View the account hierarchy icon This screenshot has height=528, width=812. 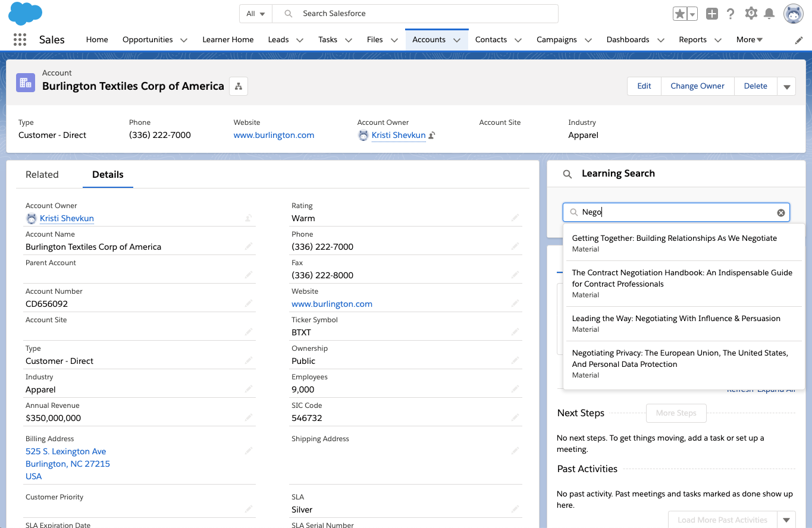coord(239,86)
